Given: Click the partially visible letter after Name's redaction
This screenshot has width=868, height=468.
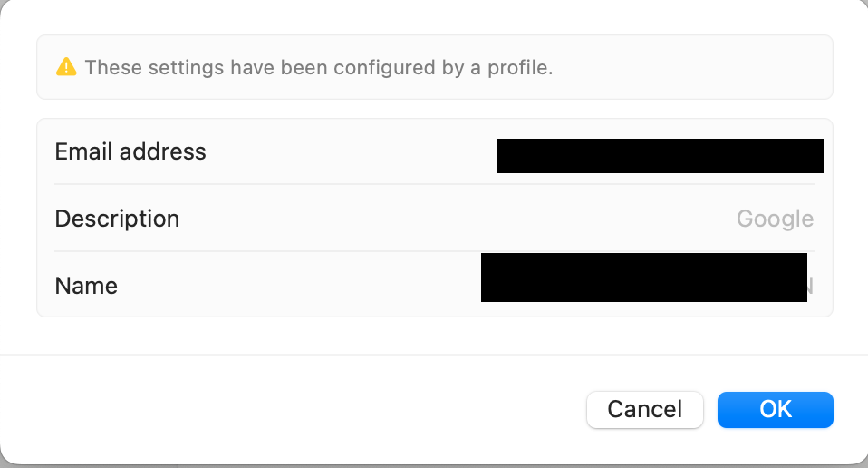Looking at the screenshot, I should click(x=810, y=286).
